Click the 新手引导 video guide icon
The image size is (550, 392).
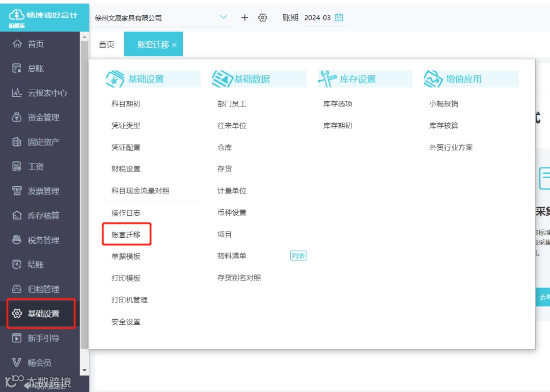(17, 338)
